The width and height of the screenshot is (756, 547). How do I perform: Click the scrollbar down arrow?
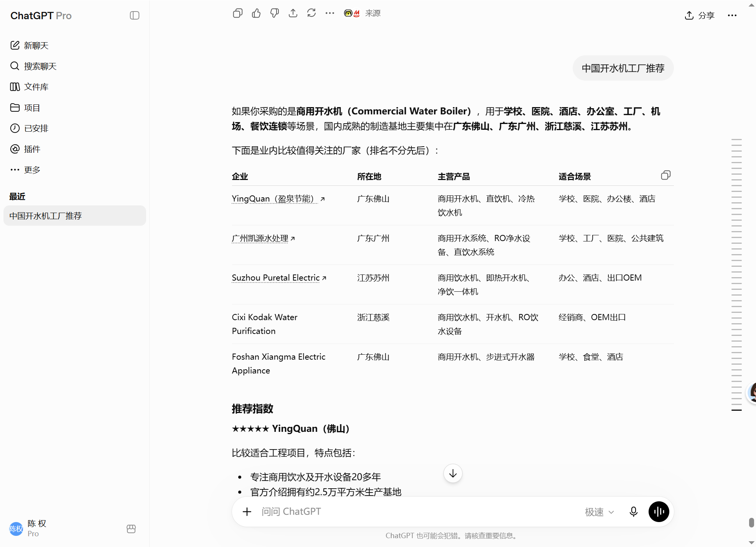tap(752, 543)
